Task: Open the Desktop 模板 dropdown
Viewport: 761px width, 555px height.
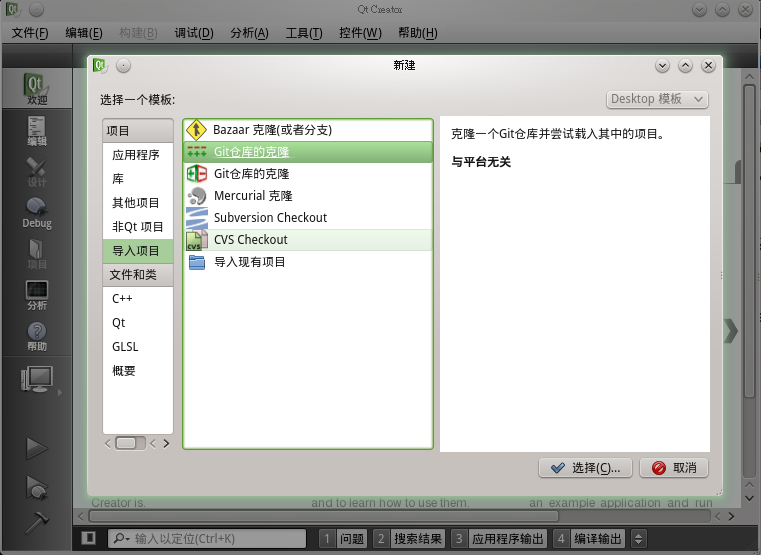Action: [657, 99]
